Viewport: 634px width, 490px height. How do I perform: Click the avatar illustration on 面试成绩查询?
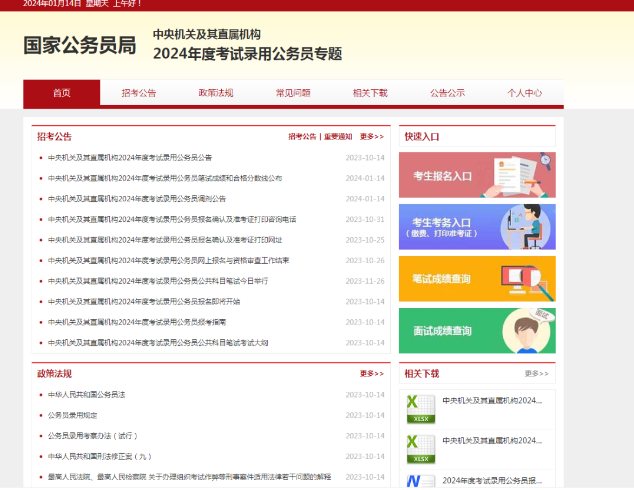pos(526,332)
